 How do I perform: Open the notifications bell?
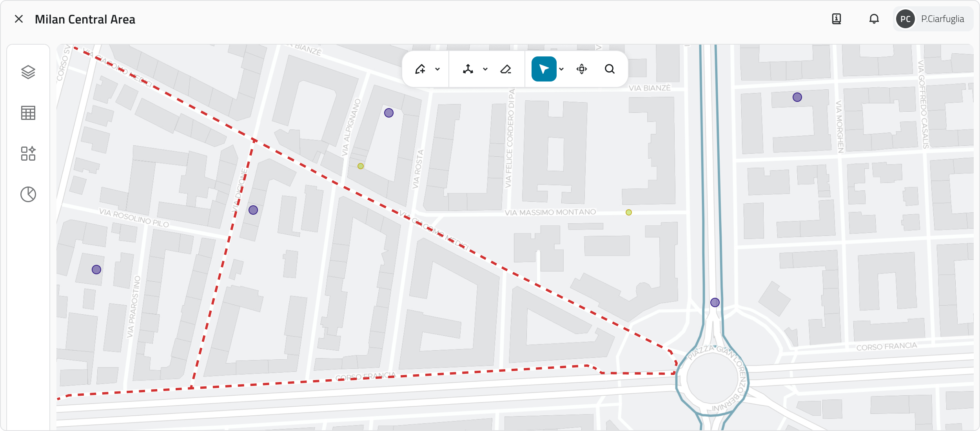874,19
